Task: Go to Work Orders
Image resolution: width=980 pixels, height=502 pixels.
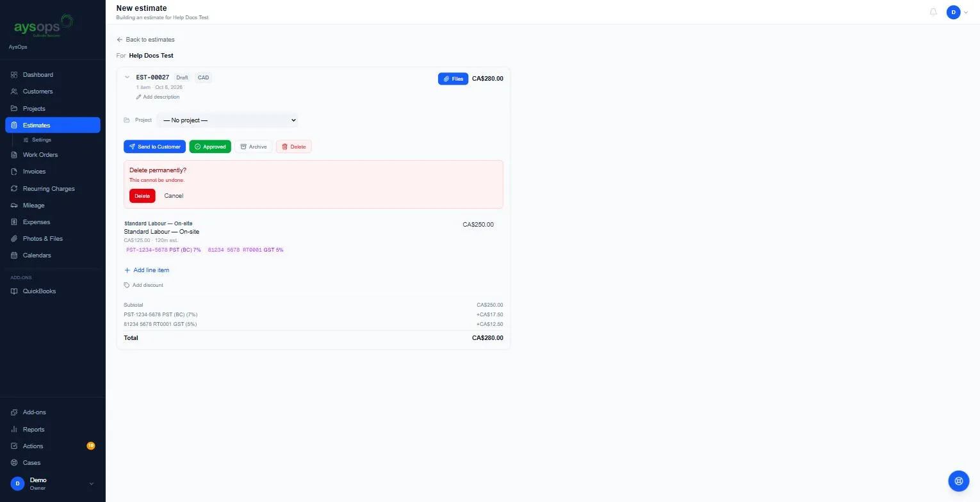Action: click(53, 155)
